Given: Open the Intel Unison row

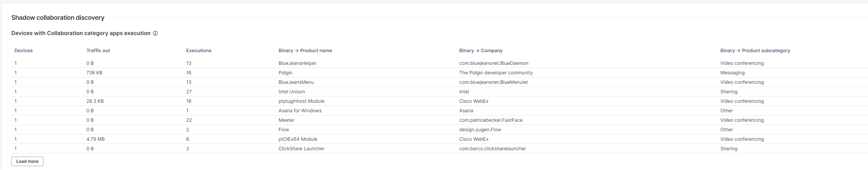Looking at the screenshot, I should pos(291,92).
